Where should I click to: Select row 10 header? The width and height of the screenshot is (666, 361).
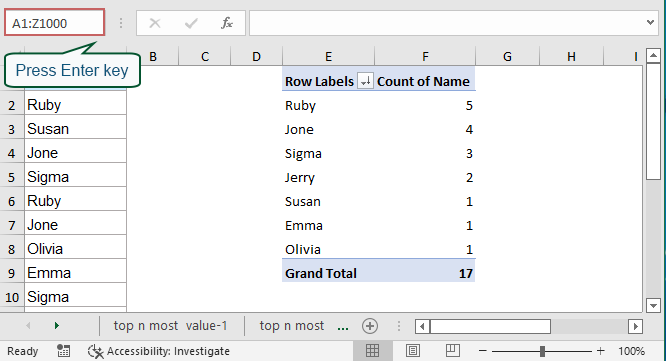pos(12,297)
